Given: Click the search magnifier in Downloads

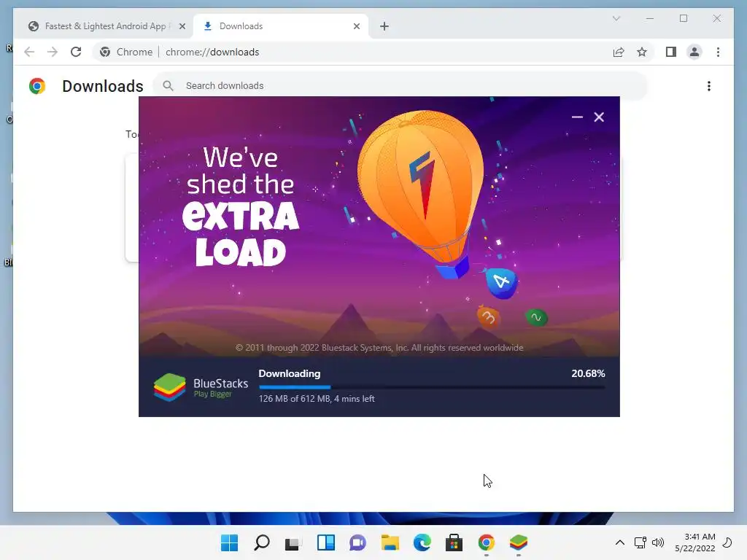Looking at the screenshot, I should [168, 86].
